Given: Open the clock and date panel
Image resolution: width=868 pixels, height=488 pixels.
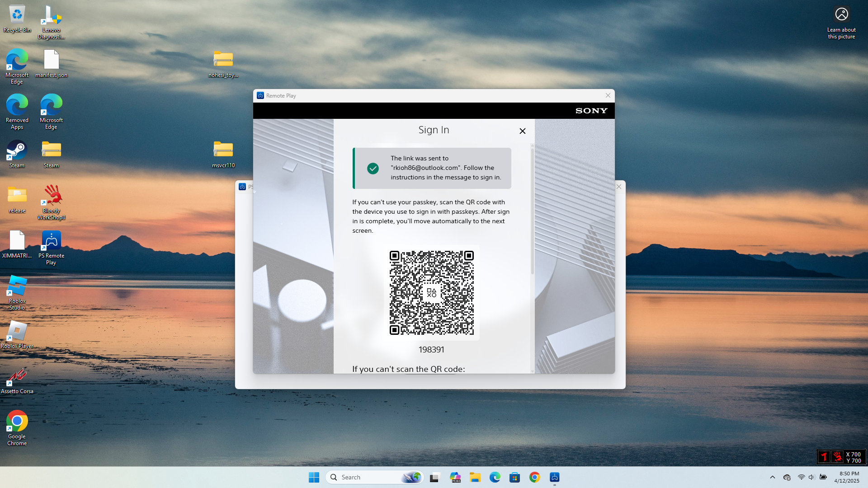Looking at the screenshot, I should tap(846, 477).
